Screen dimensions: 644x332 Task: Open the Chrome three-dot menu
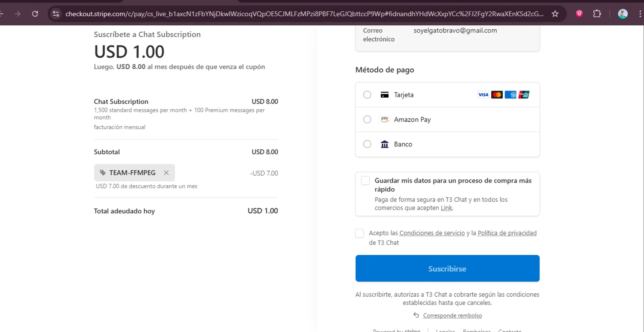point(639,14)
